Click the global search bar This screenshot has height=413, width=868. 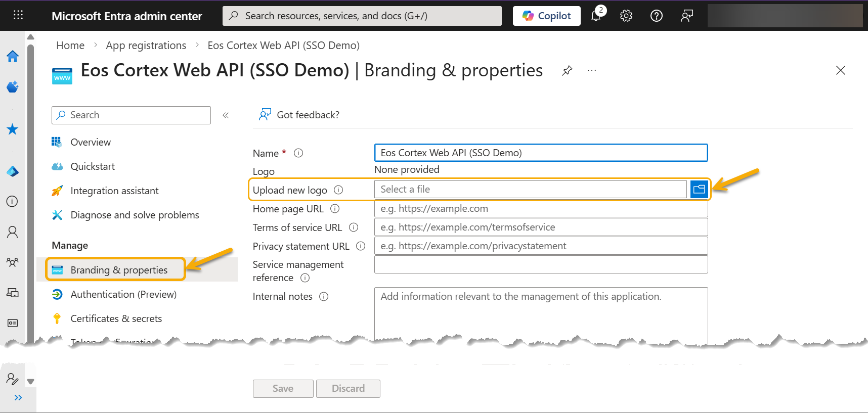(362, 16)
